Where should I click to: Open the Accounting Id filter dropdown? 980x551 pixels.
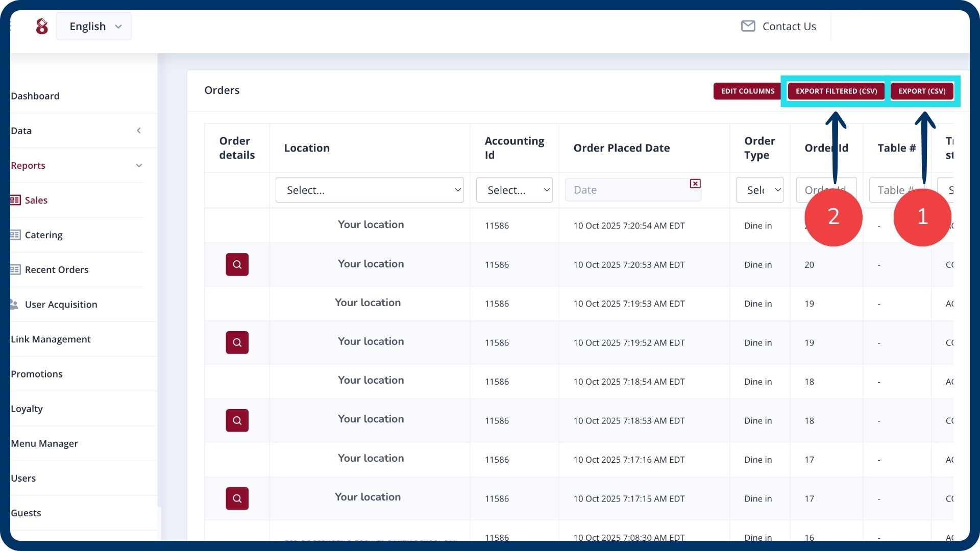[514, 190]
